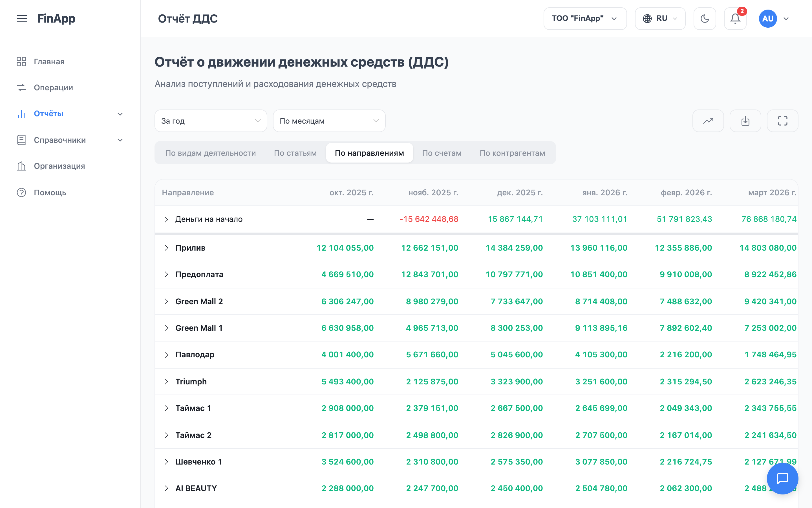This screenshot has width=812, height=508.
Task: Open notifications bell
Action: pos(735,18)
